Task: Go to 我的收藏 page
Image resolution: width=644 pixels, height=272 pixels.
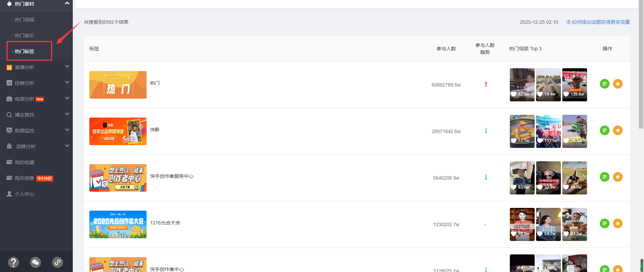Action: pyautogui.click(x=24, y=162)
